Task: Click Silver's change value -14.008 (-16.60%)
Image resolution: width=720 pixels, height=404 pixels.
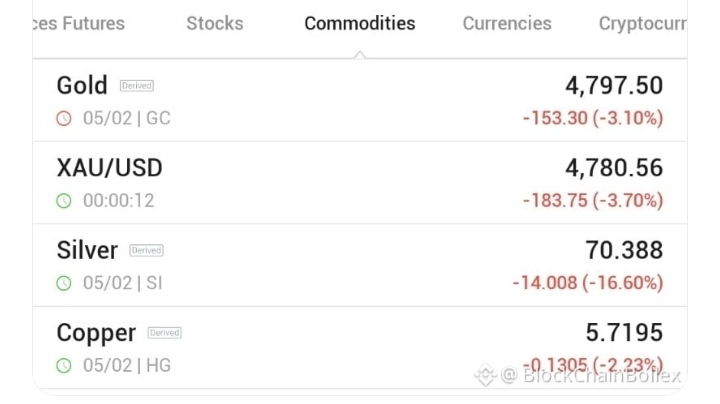Action: (587, 283)
